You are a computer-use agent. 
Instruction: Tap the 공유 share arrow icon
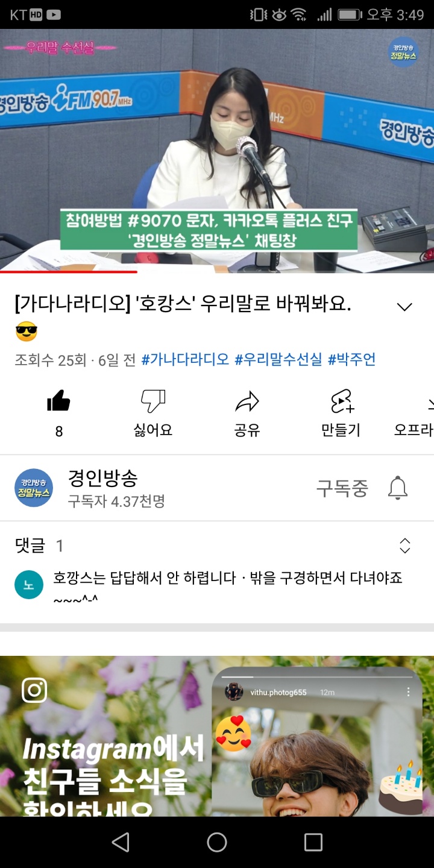coord(247,401)
